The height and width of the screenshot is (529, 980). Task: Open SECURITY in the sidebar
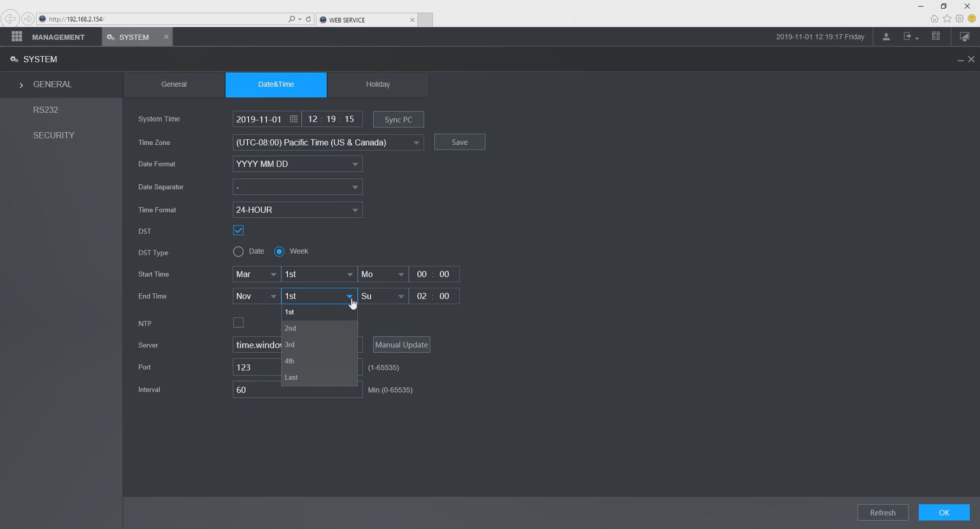54,135
